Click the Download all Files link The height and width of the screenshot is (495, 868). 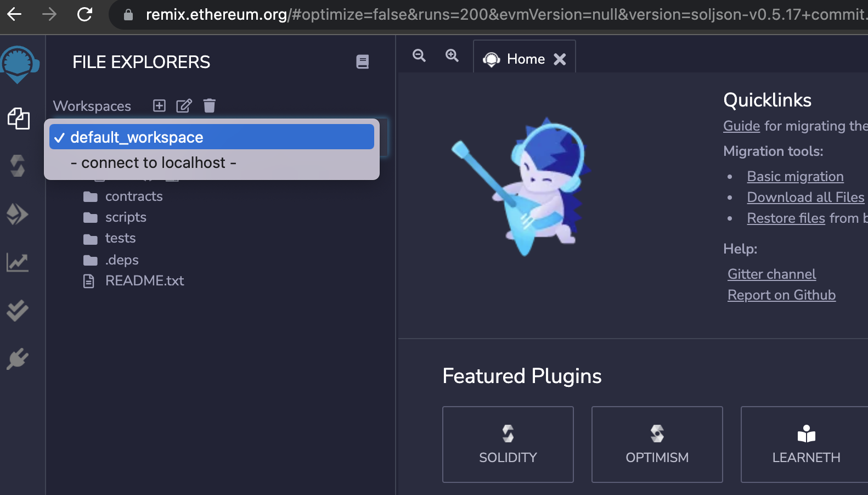point(805,198)
